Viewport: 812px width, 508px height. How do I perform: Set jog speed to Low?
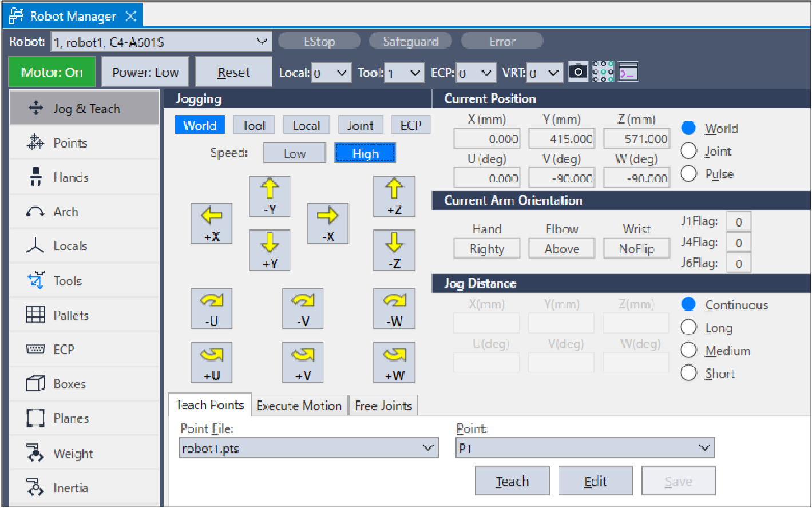(x=294, y=153)
